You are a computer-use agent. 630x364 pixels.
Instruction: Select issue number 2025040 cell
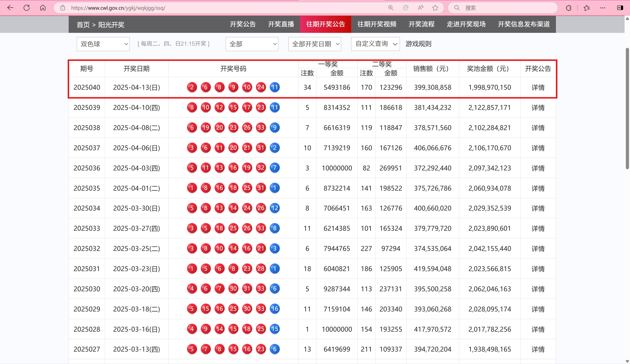[x=87, y=88]
